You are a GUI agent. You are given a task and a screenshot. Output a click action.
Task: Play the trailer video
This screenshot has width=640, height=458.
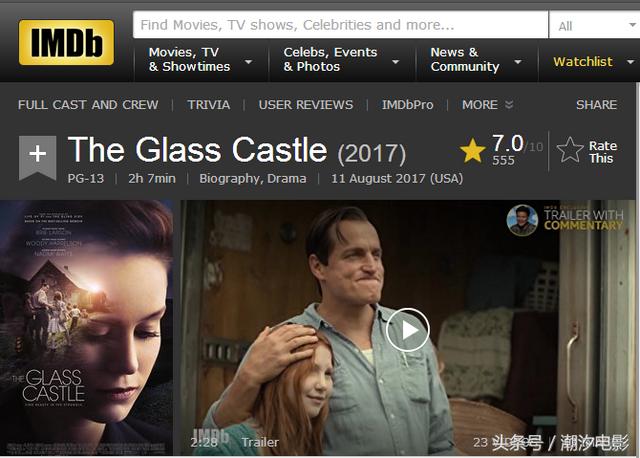pos(407,330)
